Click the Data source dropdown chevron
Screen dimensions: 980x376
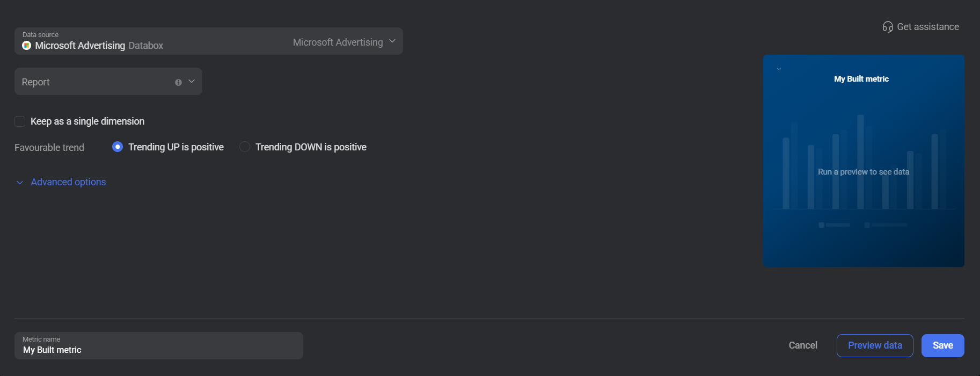click(x=392, y=41)
